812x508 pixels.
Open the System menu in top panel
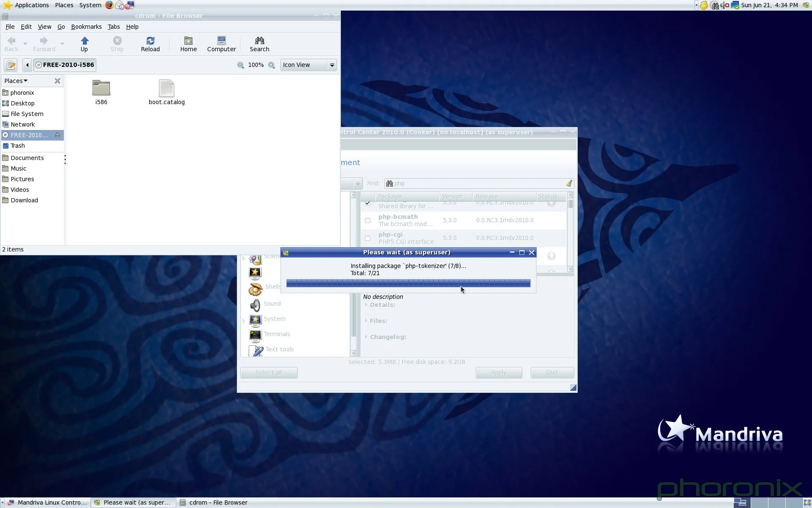click(x=90, y=5)
